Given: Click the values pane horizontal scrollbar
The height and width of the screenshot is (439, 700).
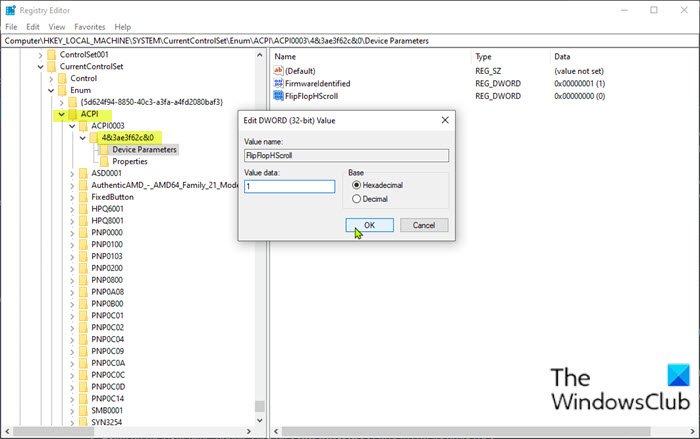Looking at the screenshot, I should pyautogui.click(x=466, y=431).
